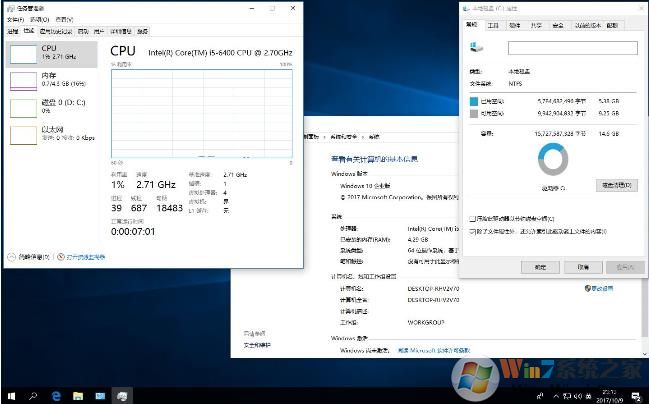Click the 更改设置 change settings shield icon
Viewport: 649px width, 404px height.
588,289
